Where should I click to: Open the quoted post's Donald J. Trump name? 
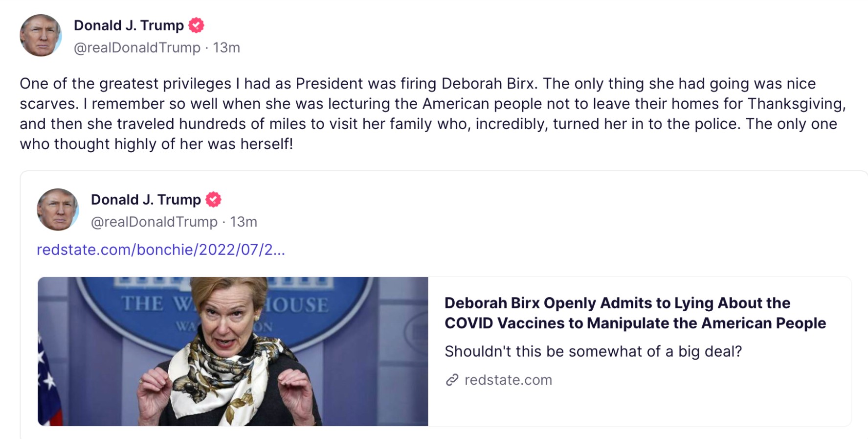146,200
